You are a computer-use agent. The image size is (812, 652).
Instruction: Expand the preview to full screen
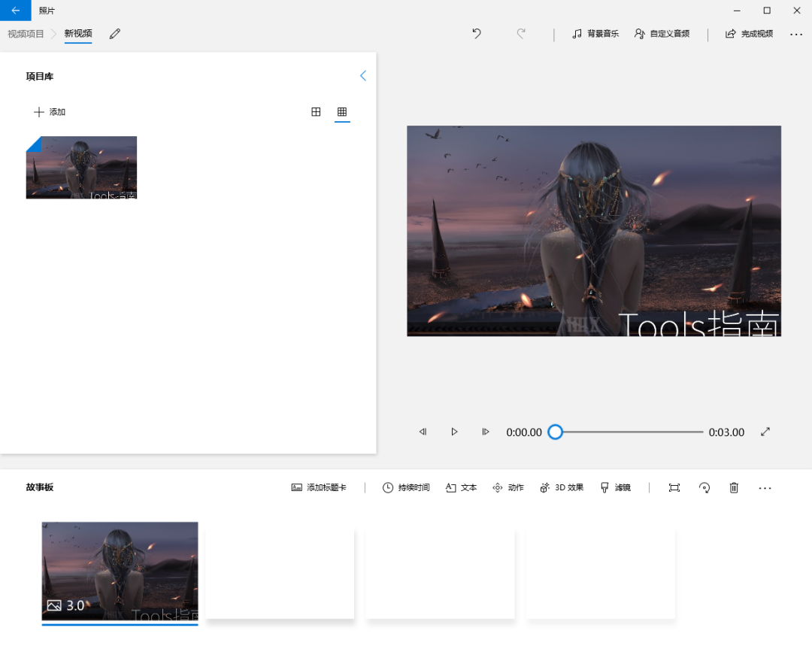(x=765, y=432)
